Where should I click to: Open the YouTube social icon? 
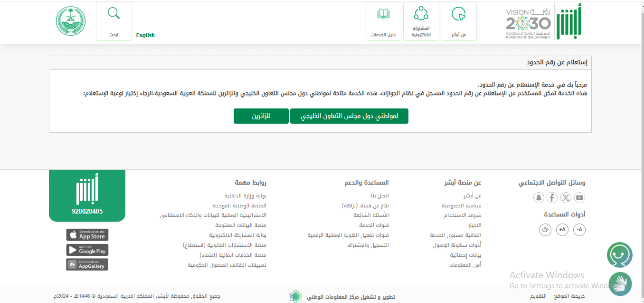[579, 198]
